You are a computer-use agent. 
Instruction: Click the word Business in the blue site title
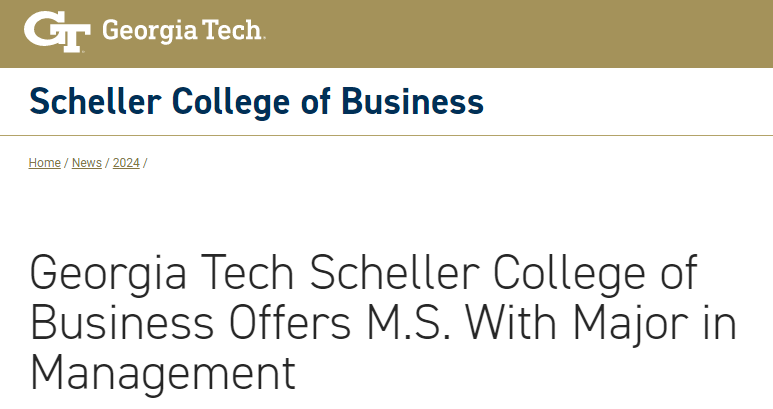(x=412, y=102)
